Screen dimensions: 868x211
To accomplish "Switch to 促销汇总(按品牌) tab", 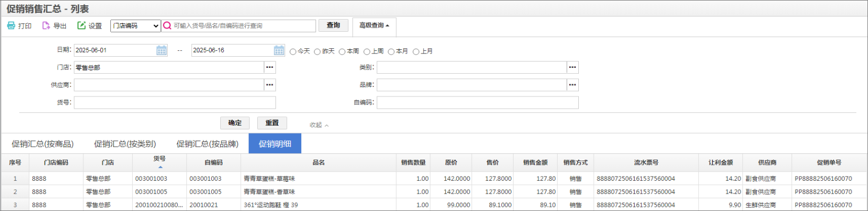I will (207, 144).
